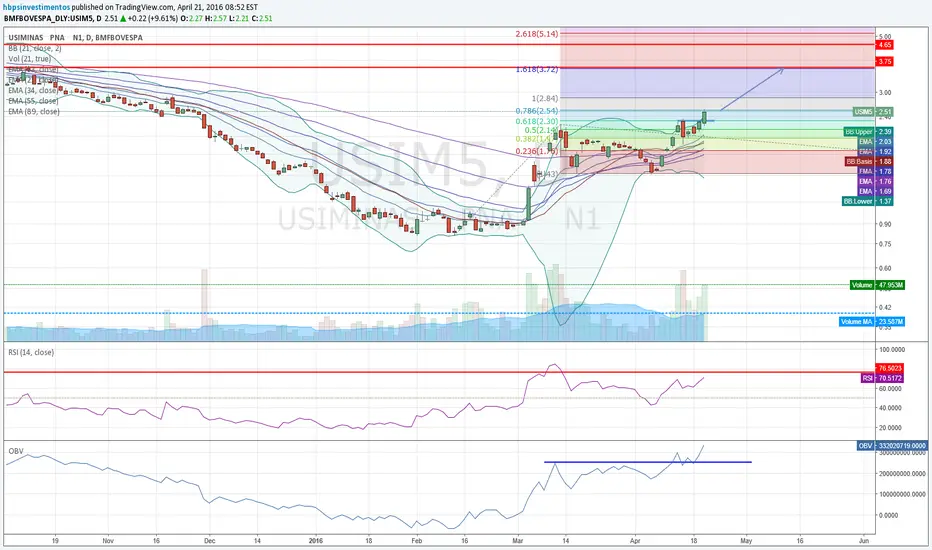Click the Dec label on time axis
The height and width of the screenshot is (550, 932).
coord(209,541)
